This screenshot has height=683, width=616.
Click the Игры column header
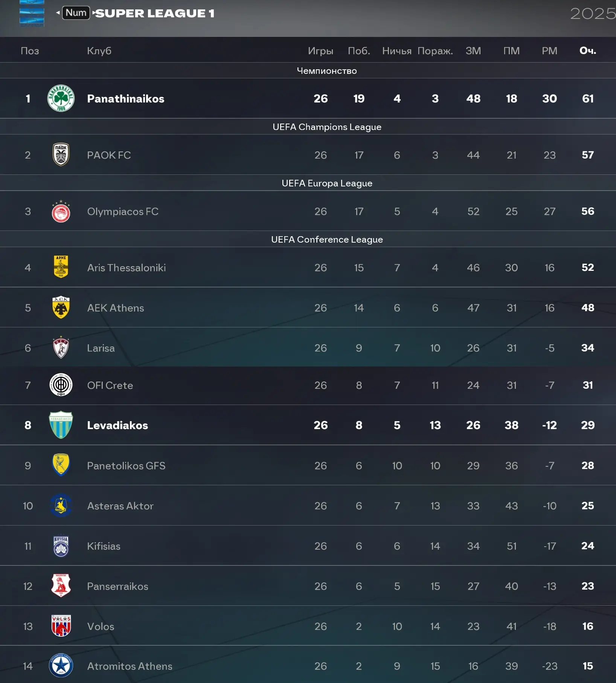point(320,51)
